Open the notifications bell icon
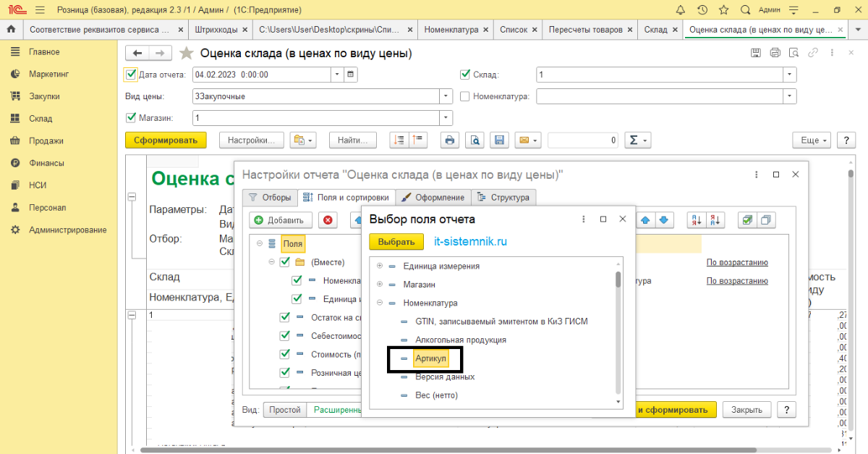 [680, 10]
